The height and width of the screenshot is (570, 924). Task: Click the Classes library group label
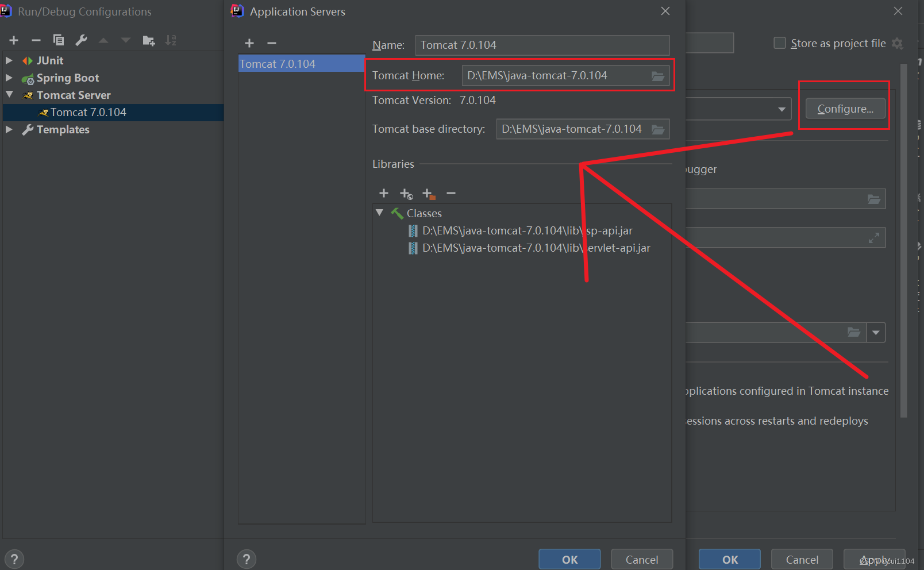coord(424,213)
